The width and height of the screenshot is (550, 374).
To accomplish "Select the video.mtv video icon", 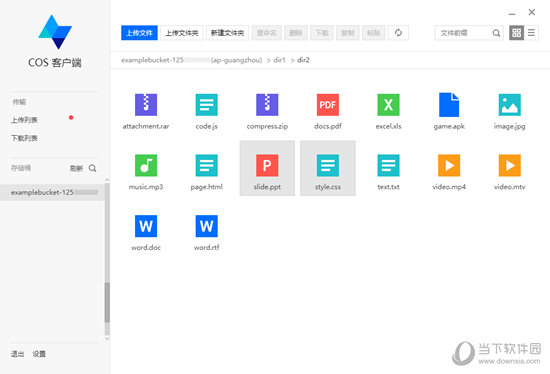I will (x=510, y=165).
